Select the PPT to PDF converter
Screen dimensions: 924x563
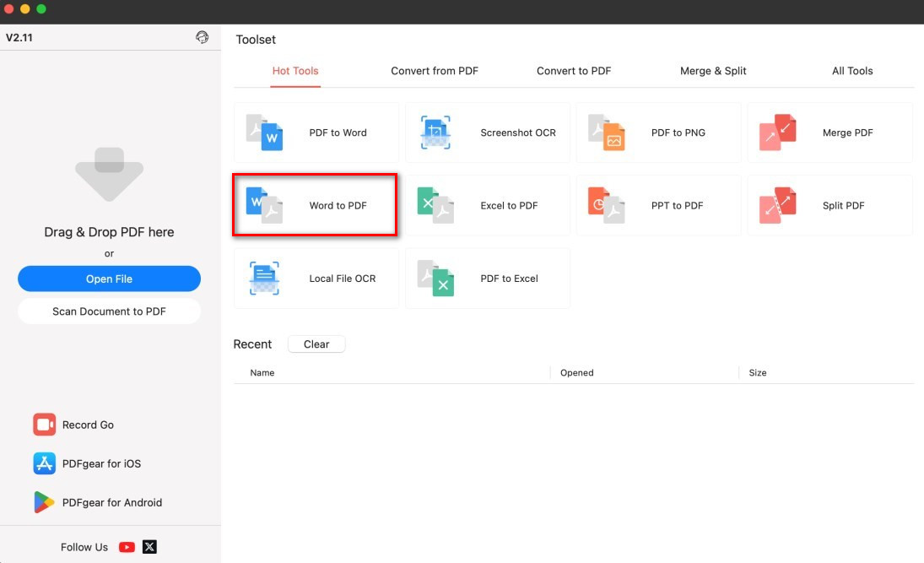(x=658, y=205)
